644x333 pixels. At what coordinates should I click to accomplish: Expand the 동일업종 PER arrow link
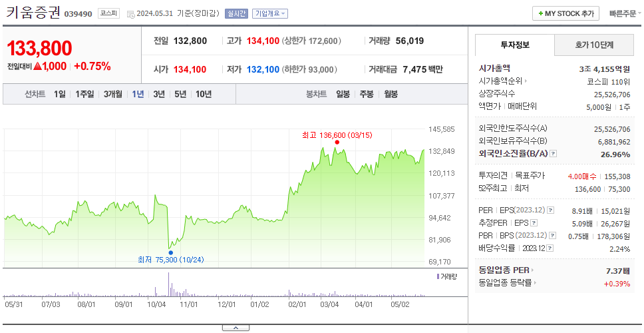(506, 270)
